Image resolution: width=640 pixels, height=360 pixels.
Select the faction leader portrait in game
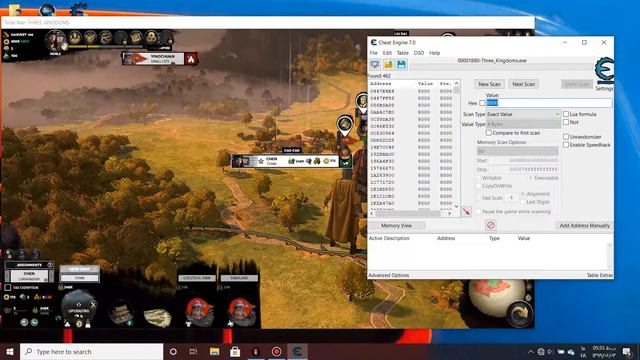click(56, 41)
